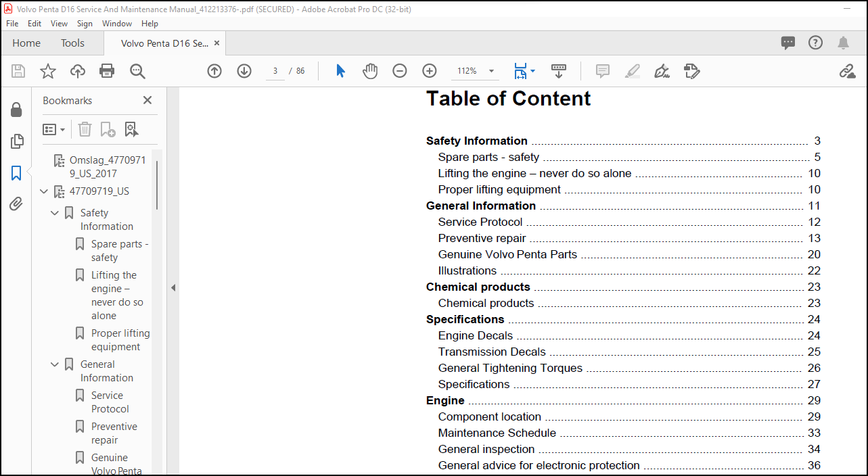Select the highlight text tool
This screenshot has height=476, width=868.
[x=633, y=71]
